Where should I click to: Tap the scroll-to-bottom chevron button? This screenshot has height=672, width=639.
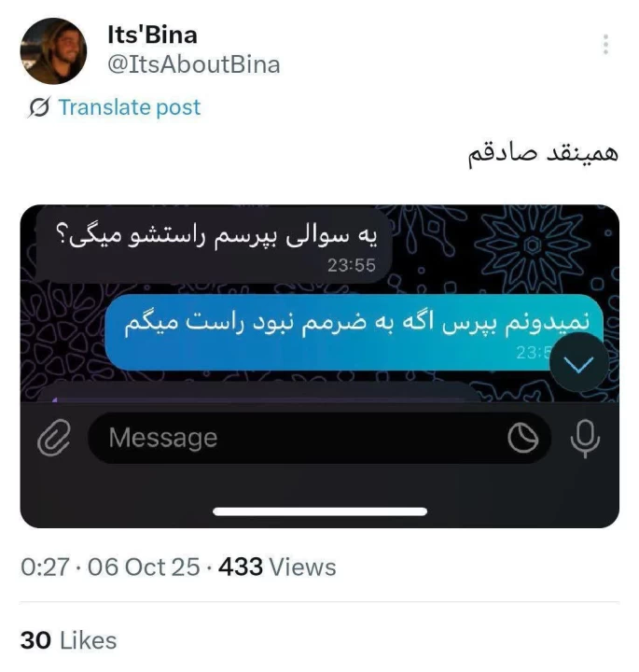click(578, 362)
